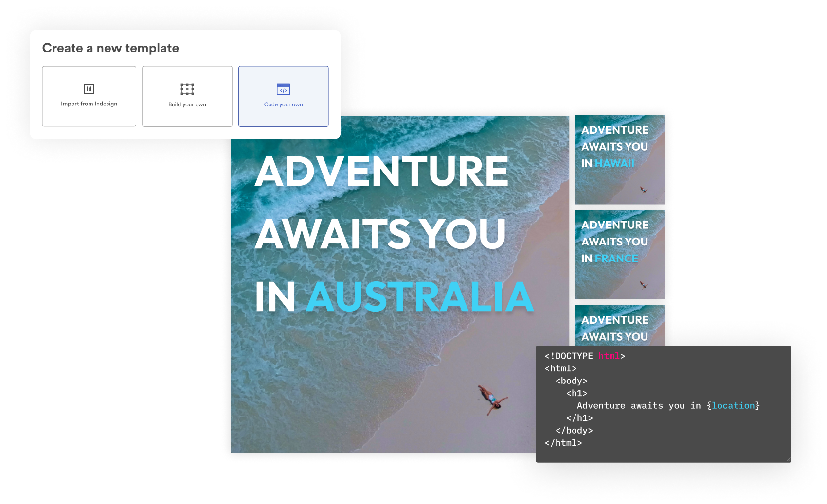This screenshot has height=504, width=827.
Task: Open the partially covered third adventure thumbnail
Action: click(620, 325)
